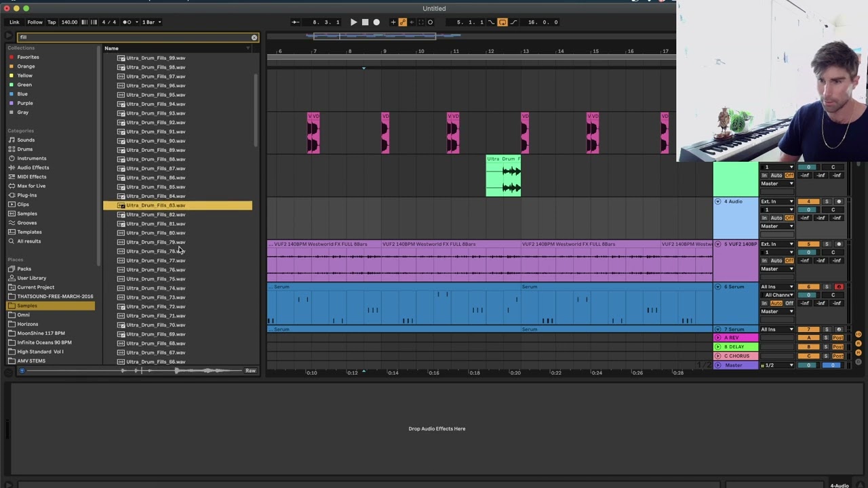The height and width of the screenshot is (488, 868).
Task: Open Current Project place
Action: pos(35,287)
